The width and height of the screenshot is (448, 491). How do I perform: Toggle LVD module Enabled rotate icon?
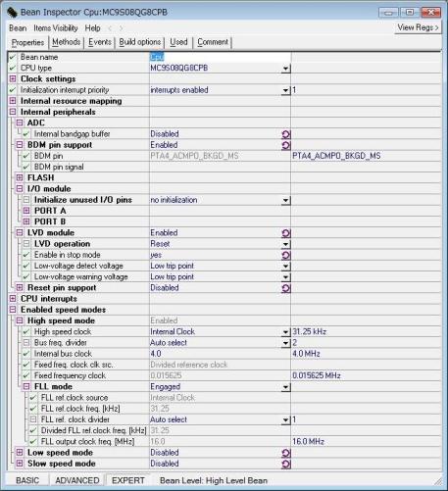coord(286,233)
